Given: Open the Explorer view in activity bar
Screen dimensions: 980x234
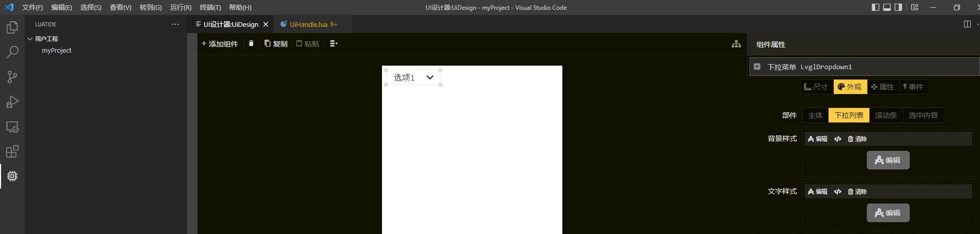Looking at the screenshot, I should pos(12,27).
